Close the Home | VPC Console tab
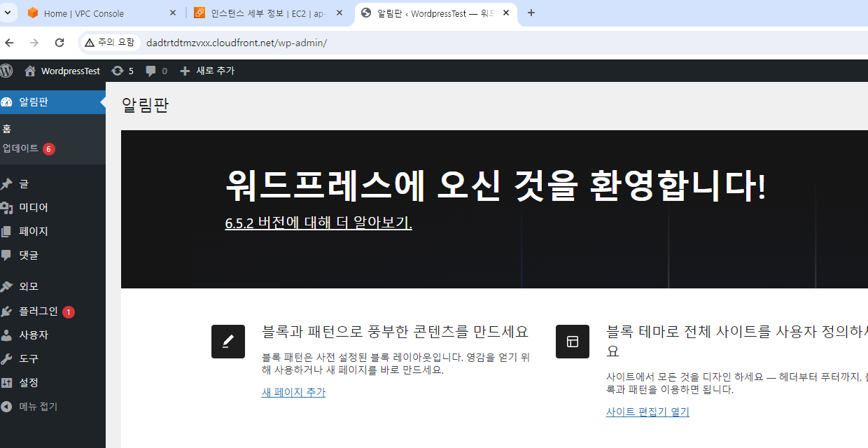 173,13
